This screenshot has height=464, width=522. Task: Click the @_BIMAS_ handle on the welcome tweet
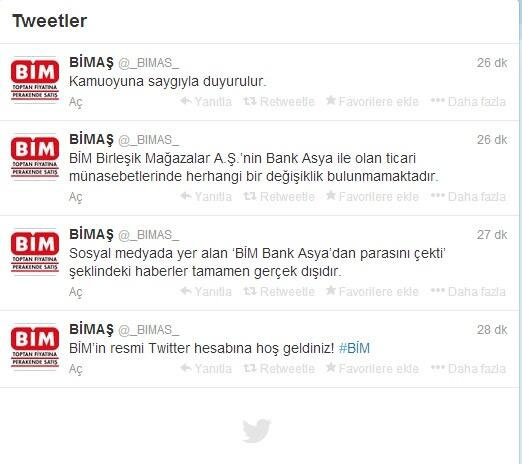(x=149, y=330)
